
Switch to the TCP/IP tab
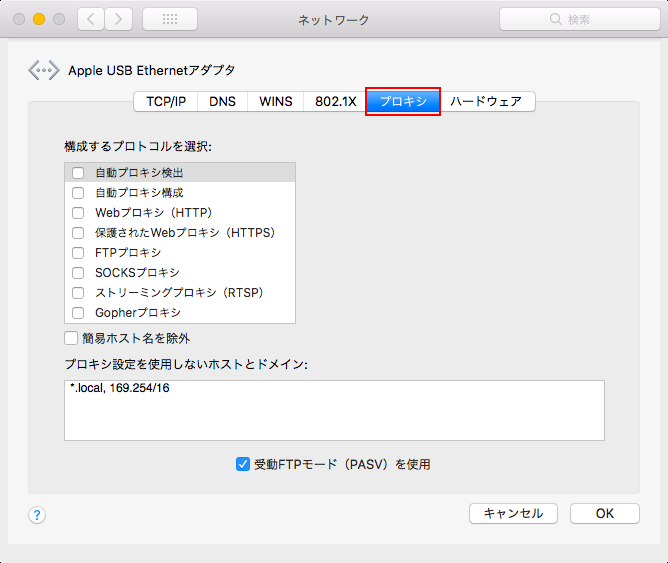[x=166, y=101]
